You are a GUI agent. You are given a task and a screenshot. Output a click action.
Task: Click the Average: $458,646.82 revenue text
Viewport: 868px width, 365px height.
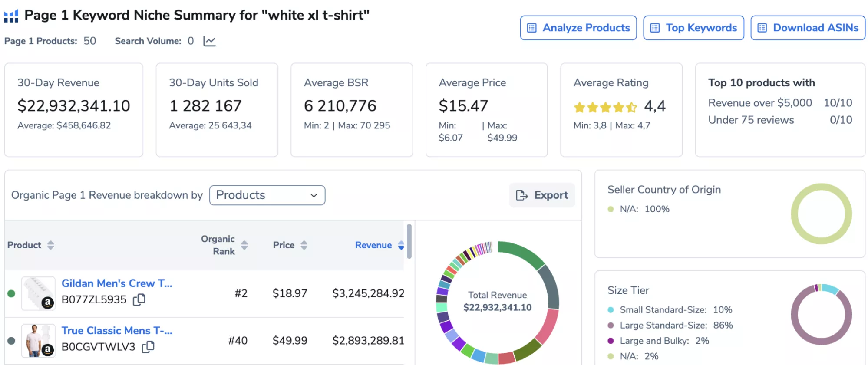[64, 125]
